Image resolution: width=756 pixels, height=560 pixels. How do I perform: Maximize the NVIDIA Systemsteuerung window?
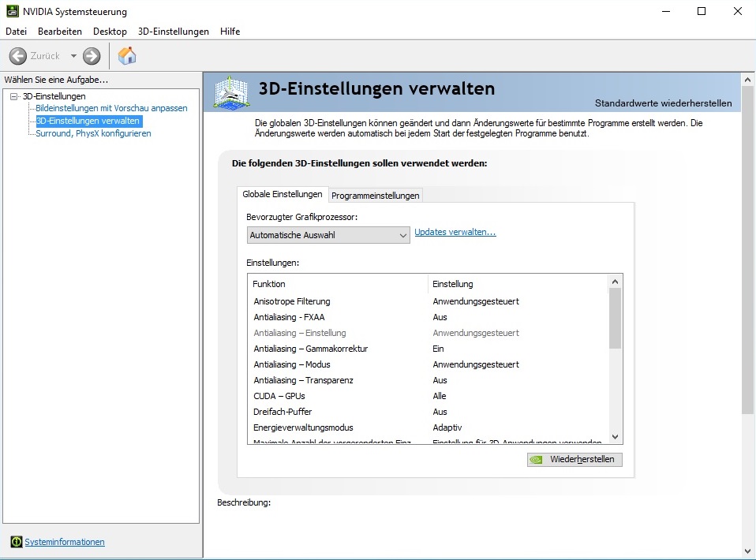[x=702, y=11]
